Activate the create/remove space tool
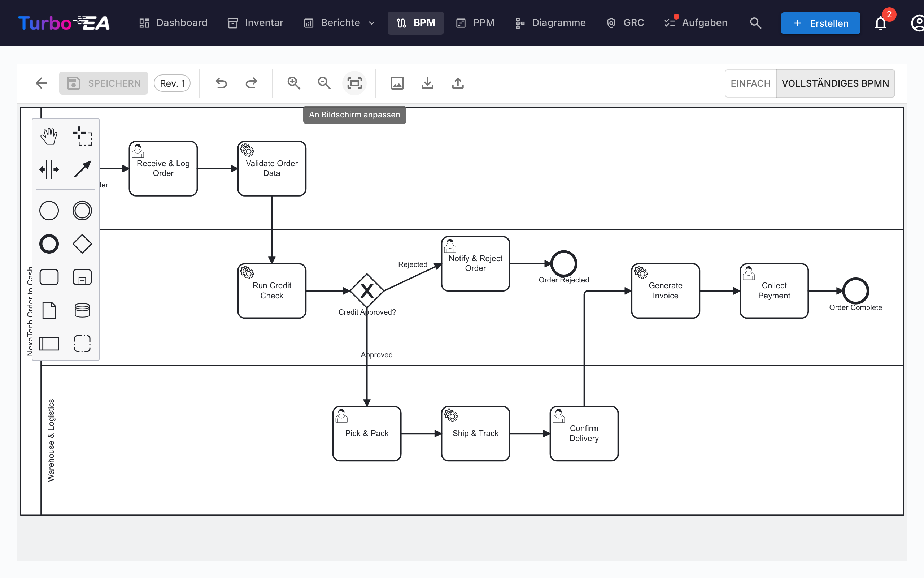Viewport: 924px width, 578px height. (49, 169)
